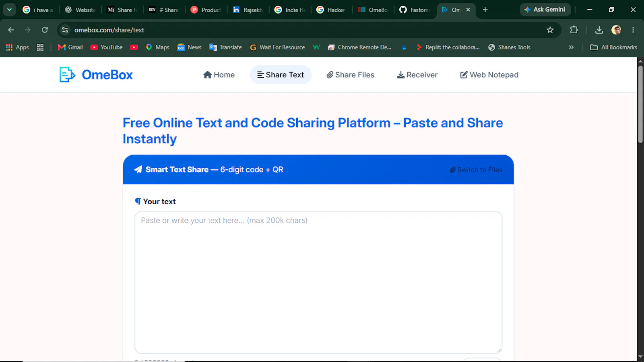Open the Share Text nav item
644x362 pixels.
point(281,75)
